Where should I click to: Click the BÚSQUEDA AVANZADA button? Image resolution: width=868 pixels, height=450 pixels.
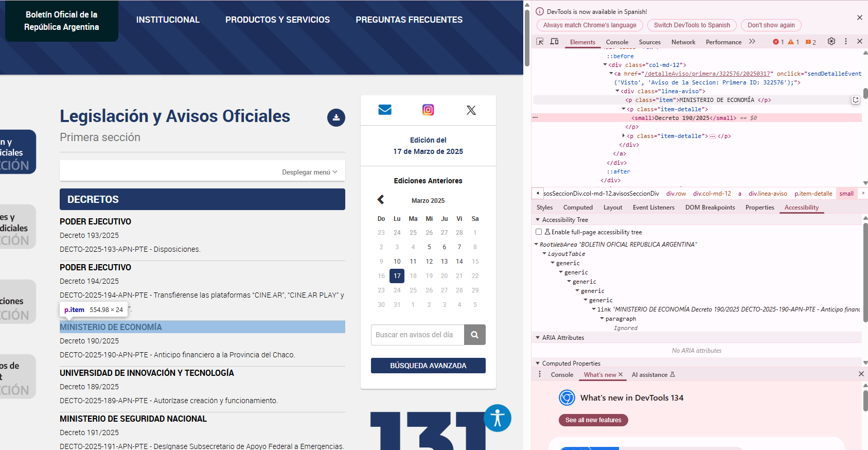point(428,366)
